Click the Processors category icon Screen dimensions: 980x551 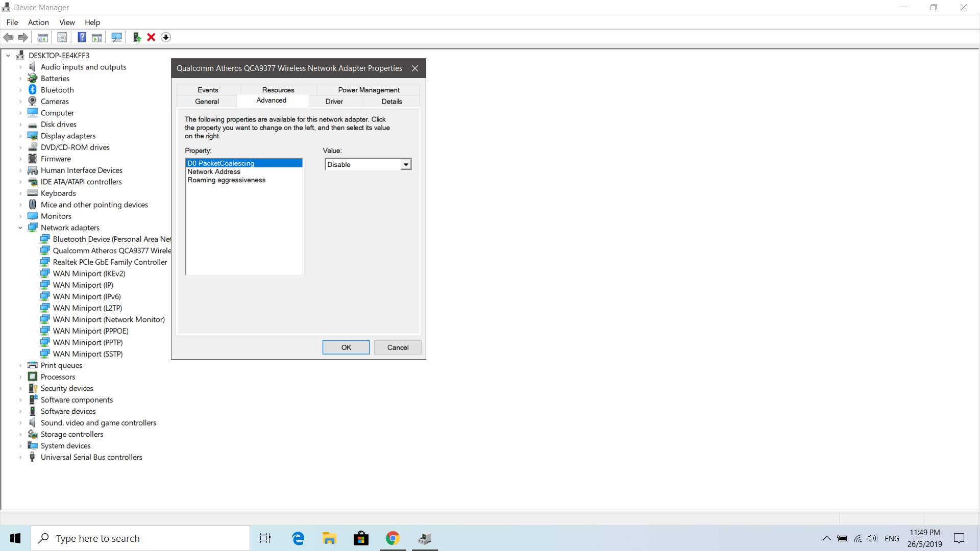(33, 377)
